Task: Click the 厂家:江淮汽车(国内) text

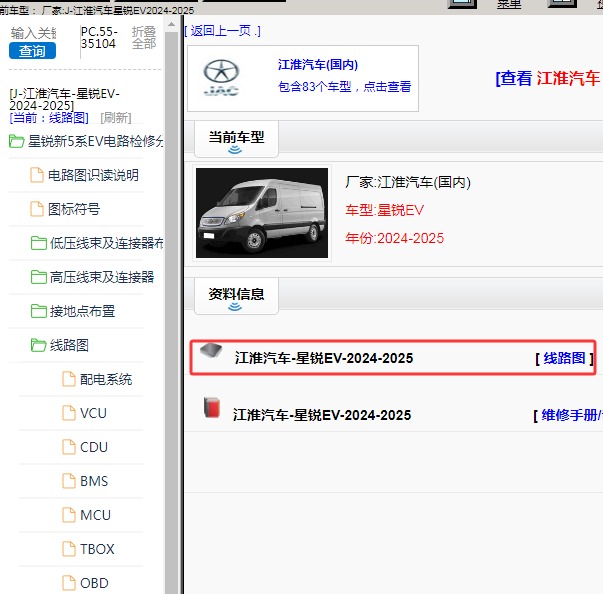Action: tap(408, 182)
